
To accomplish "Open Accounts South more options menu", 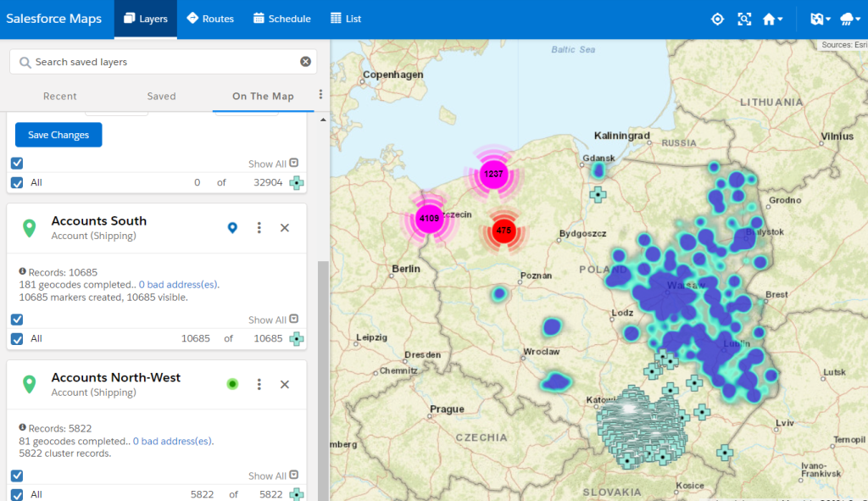I will point(259,227).
